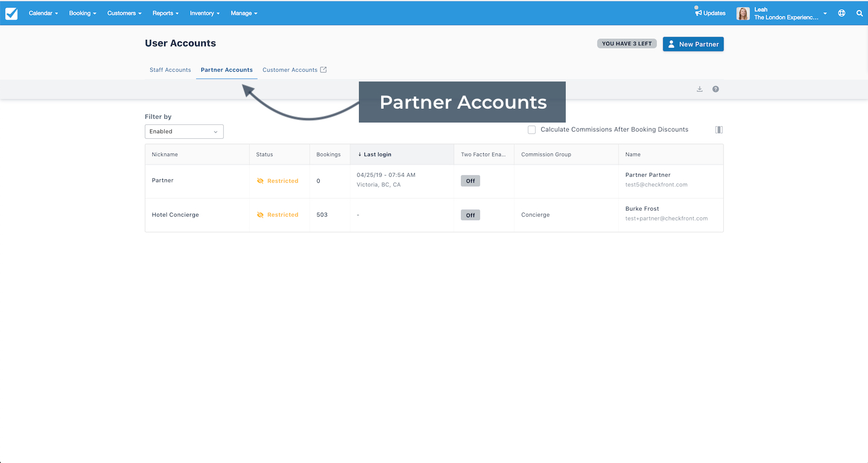Click the Two Factor Enabled column header
Image resolution: width=868 pixels, height=463 pixels.
pyautogui.click(x=484, y=155)
